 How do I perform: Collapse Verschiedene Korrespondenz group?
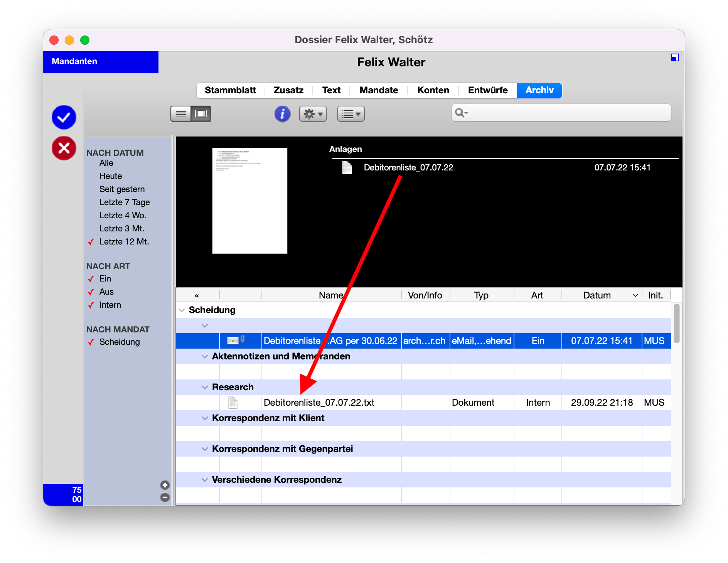[x=205, y=480]
